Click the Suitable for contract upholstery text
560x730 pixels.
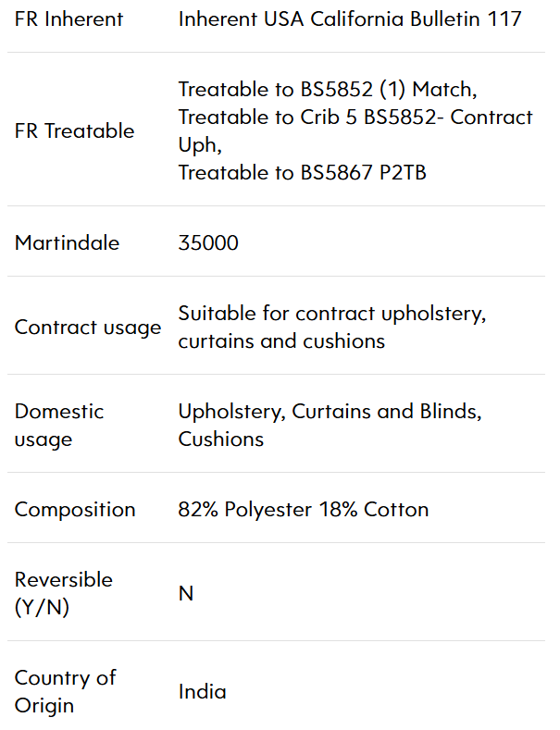(332, 314)
